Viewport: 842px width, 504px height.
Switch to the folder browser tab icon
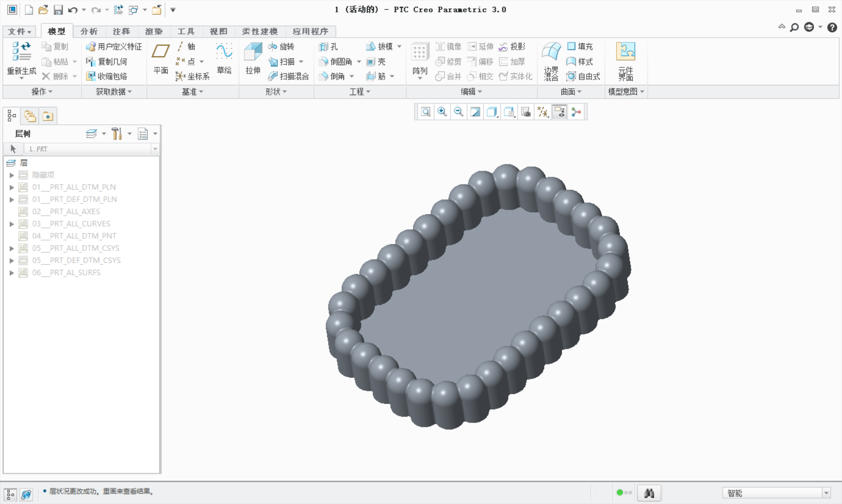[x=30, y=116]
